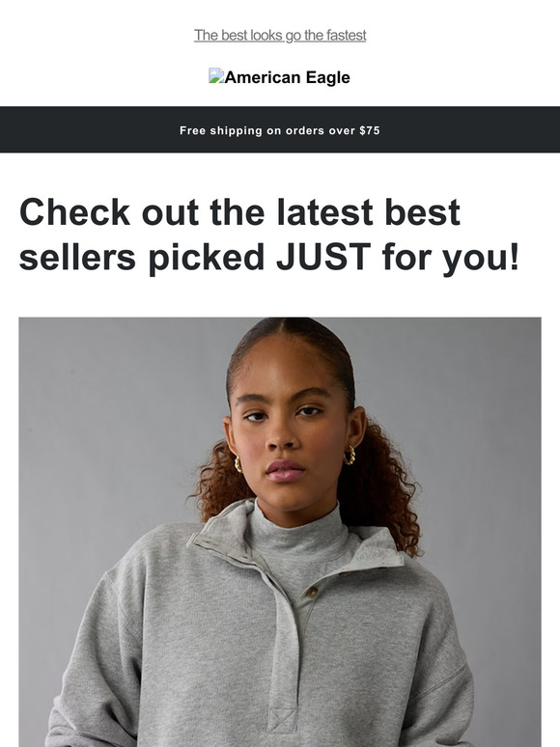Click the word "Eagle" in the logo
560x747 pixels.
pos(328,77)
